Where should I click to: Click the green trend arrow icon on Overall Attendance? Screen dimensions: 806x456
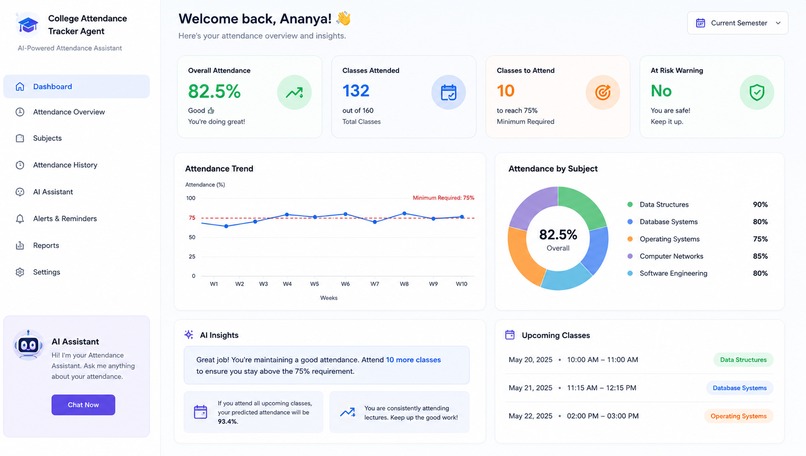[x=294, y=93]
